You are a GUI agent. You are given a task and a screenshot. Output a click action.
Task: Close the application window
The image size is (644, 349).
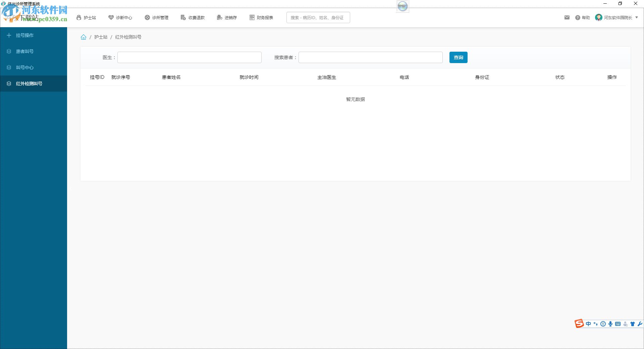click(635, 3)
